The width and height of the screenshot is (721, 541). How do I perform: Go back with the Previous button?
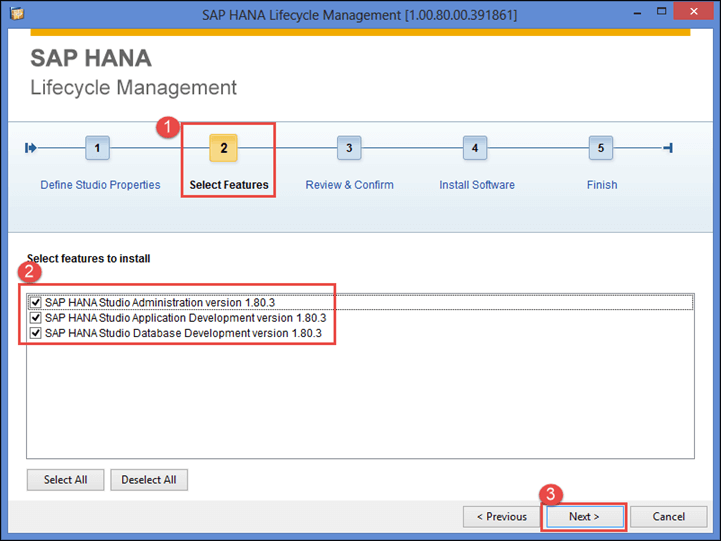501,517
